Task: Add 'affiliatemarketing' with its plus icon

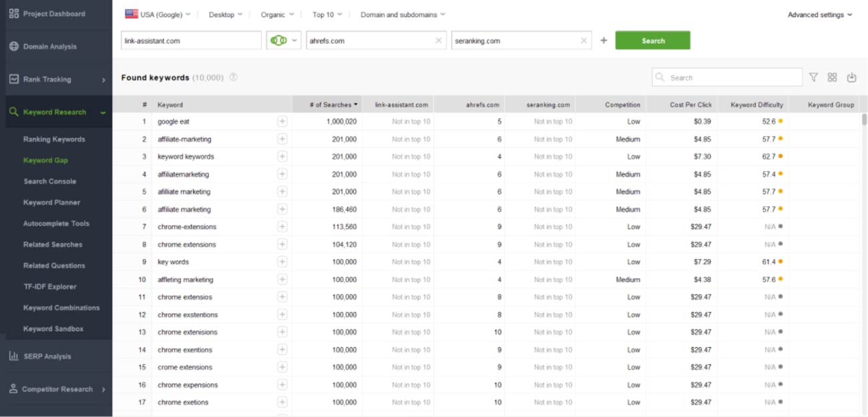Action: click(x=282, y=174)
